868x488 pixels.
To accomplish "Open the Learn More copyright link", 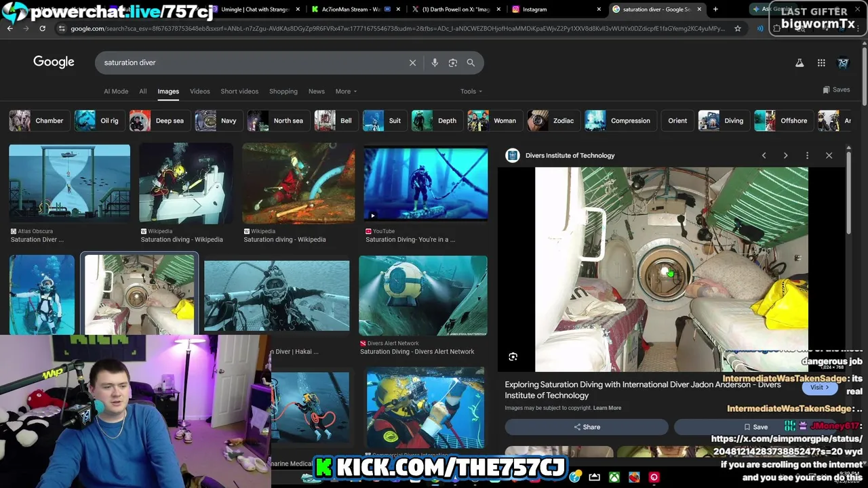I will pyautogui.click(x=607, y=408).
